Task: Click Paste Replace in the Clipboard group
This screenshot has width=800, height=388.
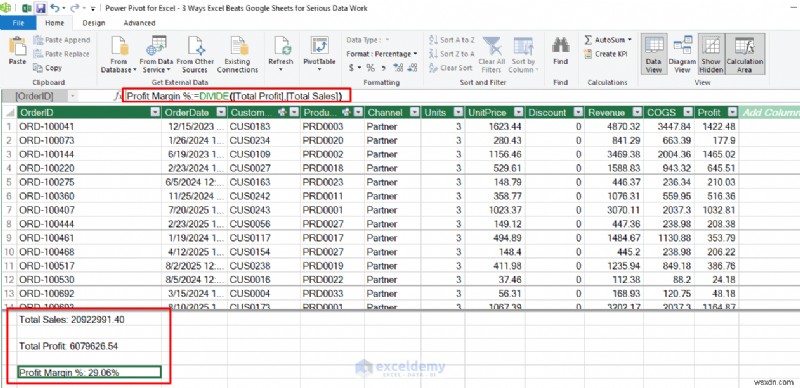Action: point(62,54)
